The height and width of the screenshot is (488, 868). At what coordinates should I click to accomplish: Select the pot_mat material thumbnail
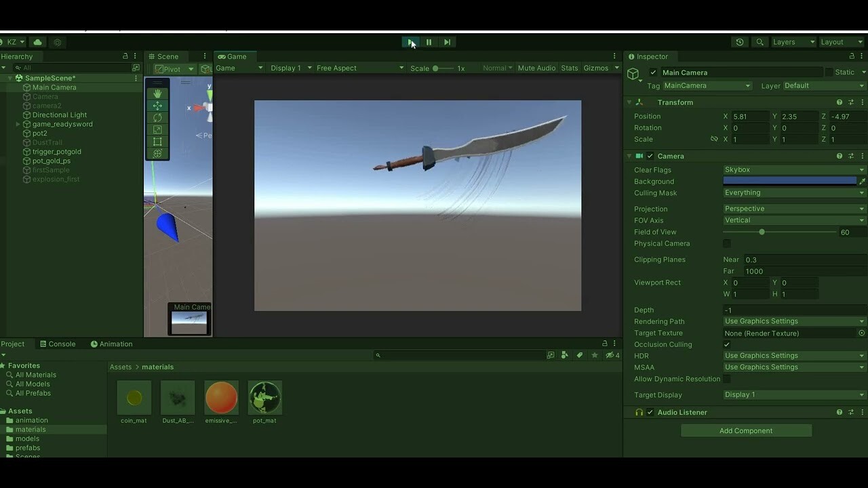point(264,396)
